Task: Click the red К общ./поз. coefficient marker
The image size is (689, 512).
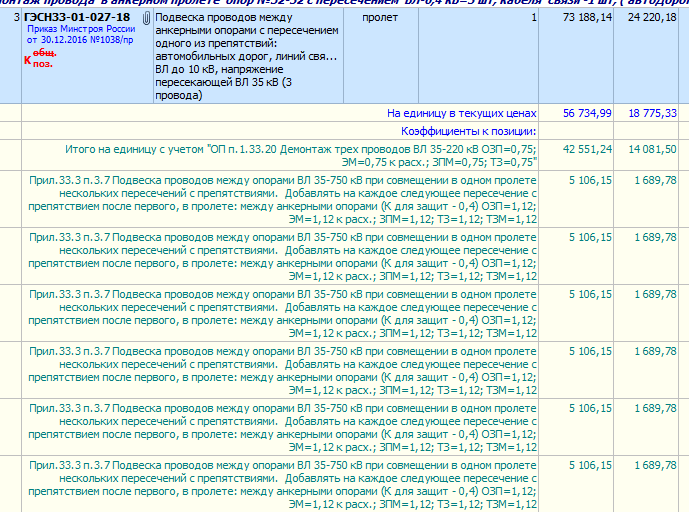Action: (x=40, y=59)
